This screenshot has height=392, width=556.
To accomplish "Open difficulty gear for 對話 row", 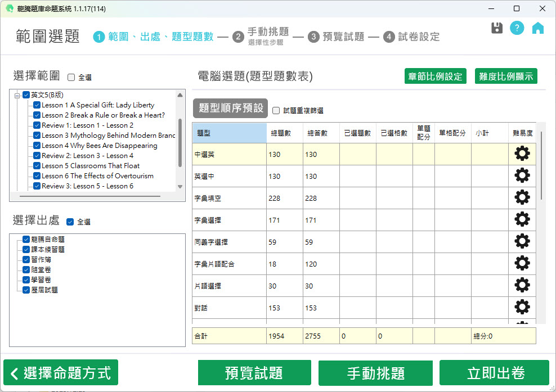I will point(522,308).
